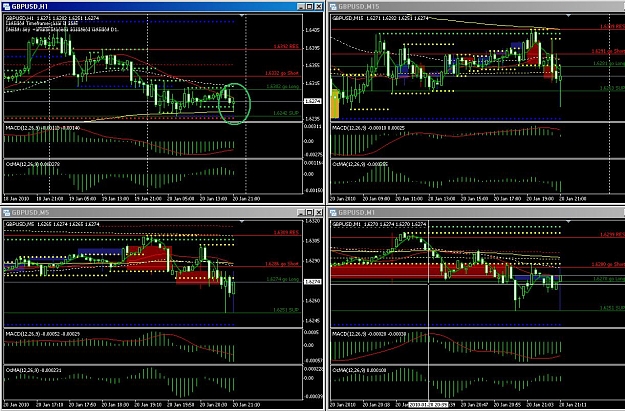Activate the GBPUSD,H1 window by its title text
This screenshot has width=625, height=411.
(29, 6)
